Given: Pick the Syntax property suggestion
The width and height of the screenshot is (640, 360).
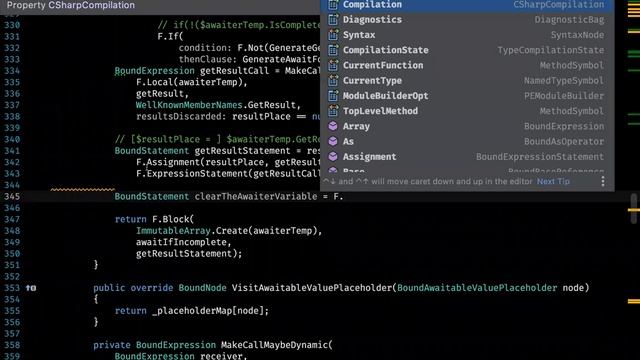Looking at the screenshot, I should tap(467, 35).
